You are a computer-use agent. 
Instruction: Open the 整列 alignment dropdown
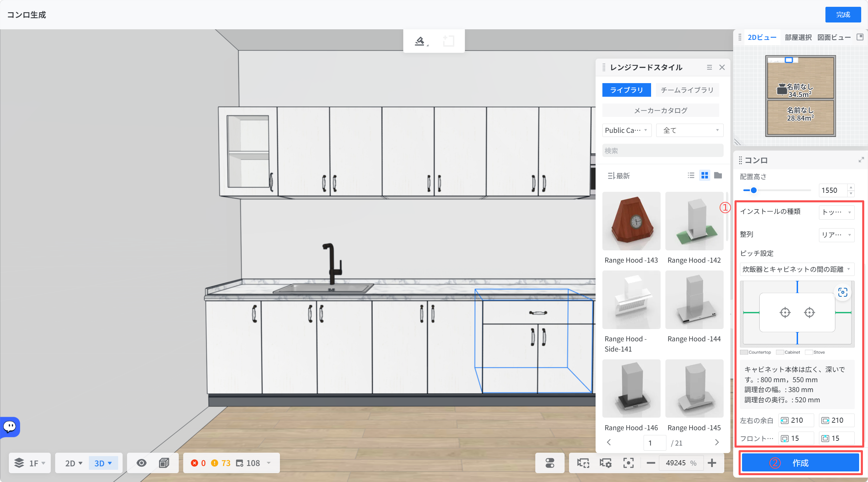837,234
